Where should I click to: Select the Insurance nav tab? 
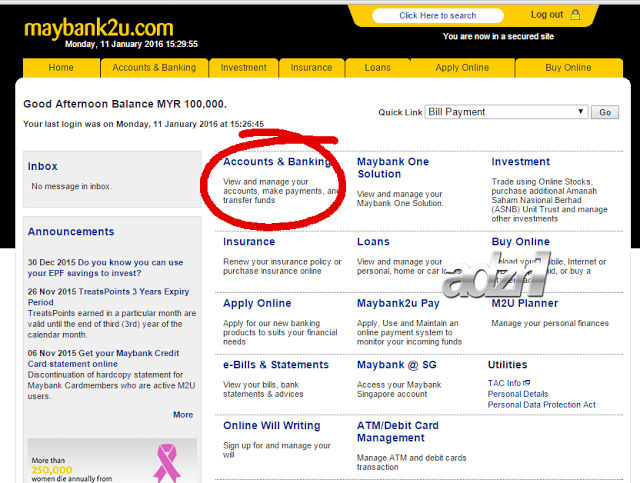(311, 68)
